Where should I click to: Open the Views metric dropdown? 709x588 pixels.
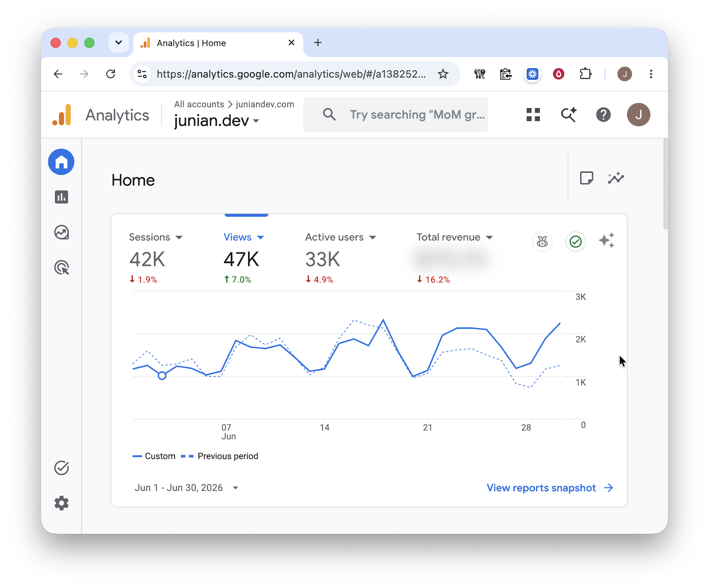(x=244, y=237)
